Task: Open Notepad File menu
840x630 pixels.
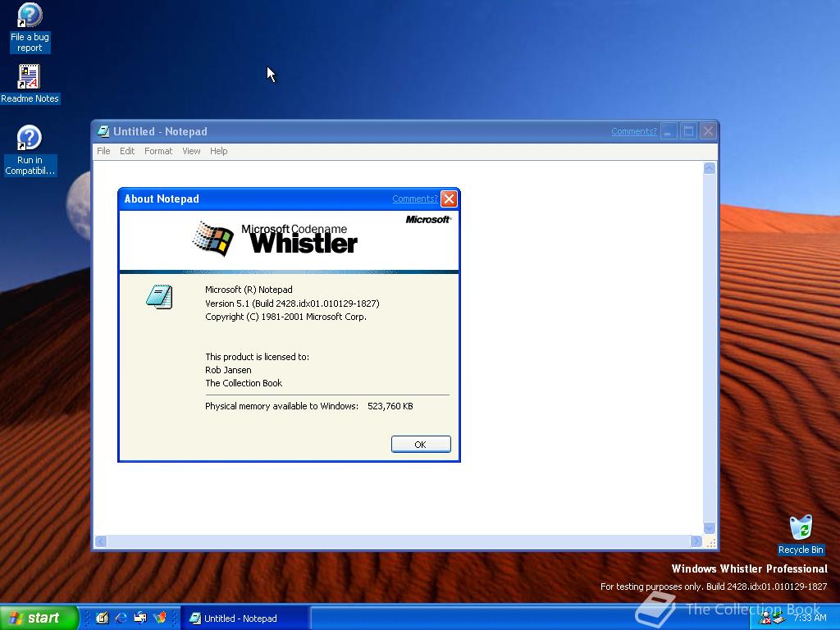Action: (103, 151)
